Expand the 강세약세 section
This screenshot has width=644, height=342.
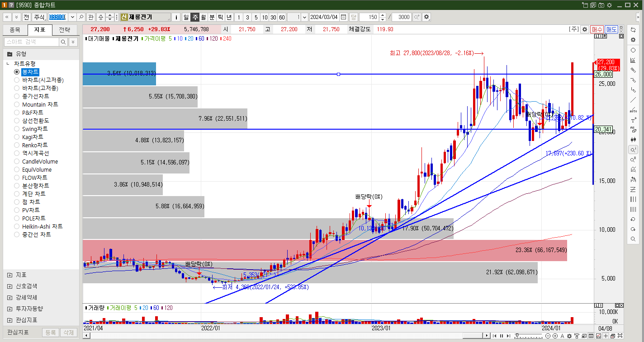[9, 297]
